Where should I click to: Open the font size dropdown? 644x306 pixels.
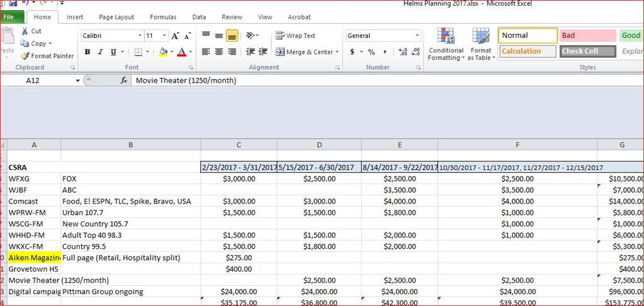click(x=165, y=36)
